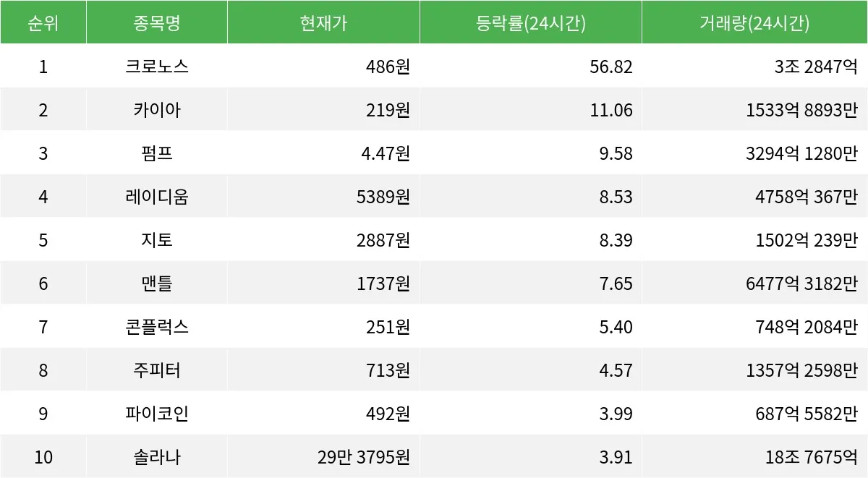Click the 펌프 coin name
The image size is (868, 478).
pos(157,153)
